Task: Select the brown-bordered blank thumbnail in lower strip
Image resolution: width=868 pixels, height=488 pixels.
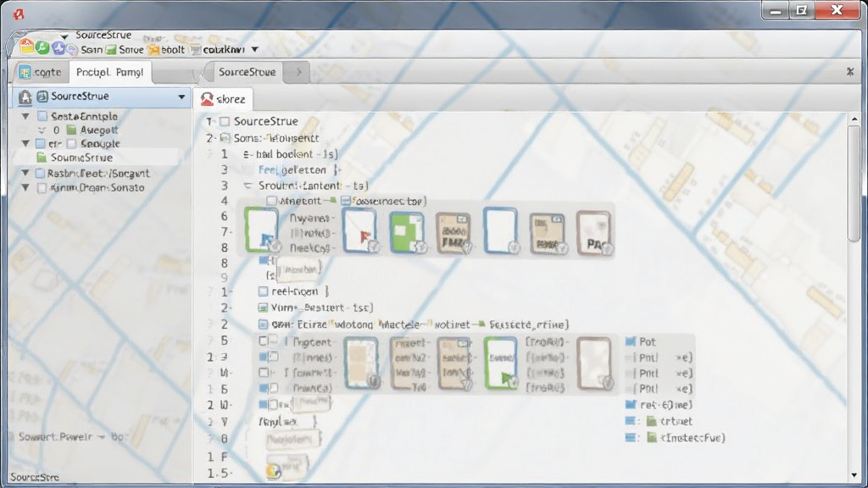Action: pos(594,363)
